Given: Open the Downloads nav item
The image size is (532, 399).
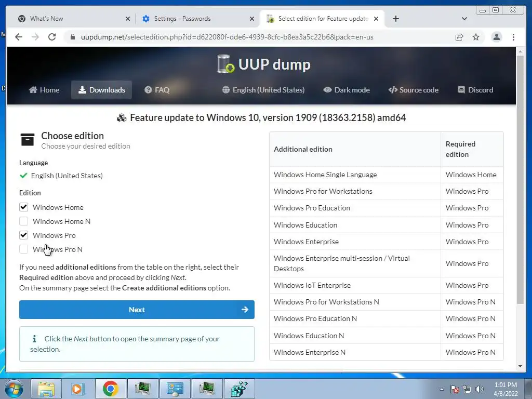Looking at the screenshot, I should tap(101, 90).
